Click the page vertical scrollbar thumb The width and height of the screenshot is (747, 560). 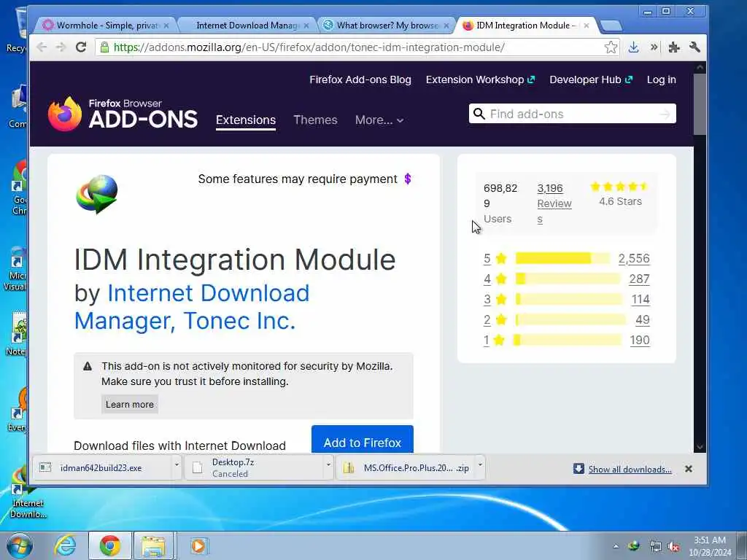(x=700, y=104)
